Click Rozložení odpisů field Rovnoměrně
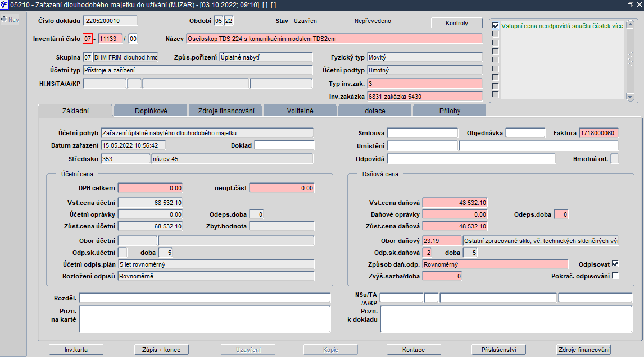The height and width of the screenshot is (357, 644). coord(216,276)
